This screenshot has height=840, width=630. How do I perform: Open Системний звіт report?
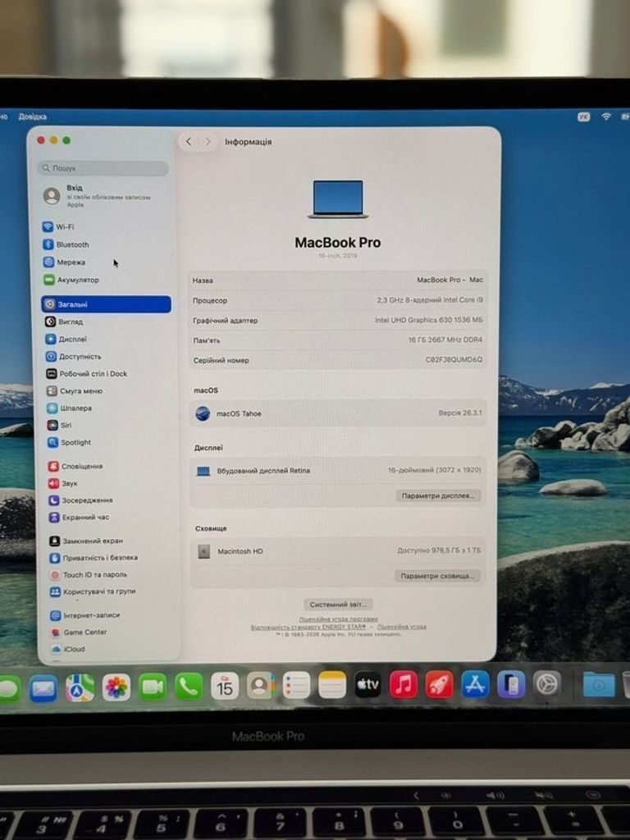338,605
